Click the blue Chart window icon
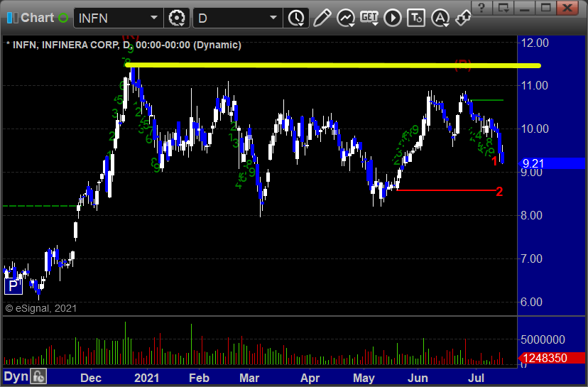This screenshot has height=387, width=588. coord(12,18)
